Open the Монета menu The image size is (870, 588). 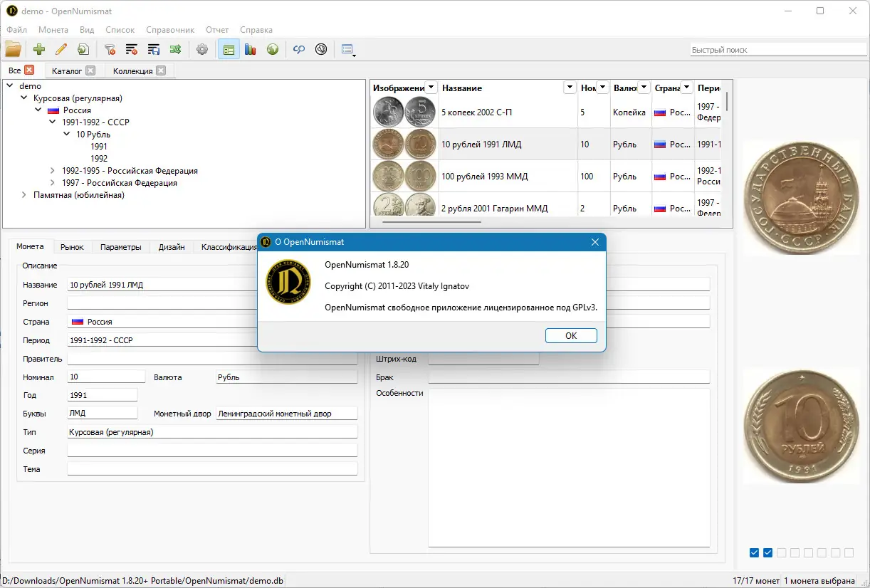53,30
